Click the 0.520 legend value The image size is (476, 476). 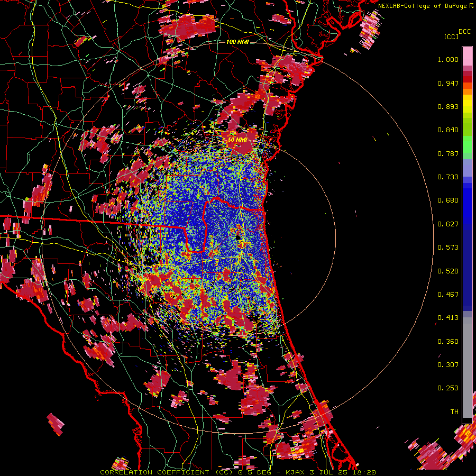[x=448, y=271]
